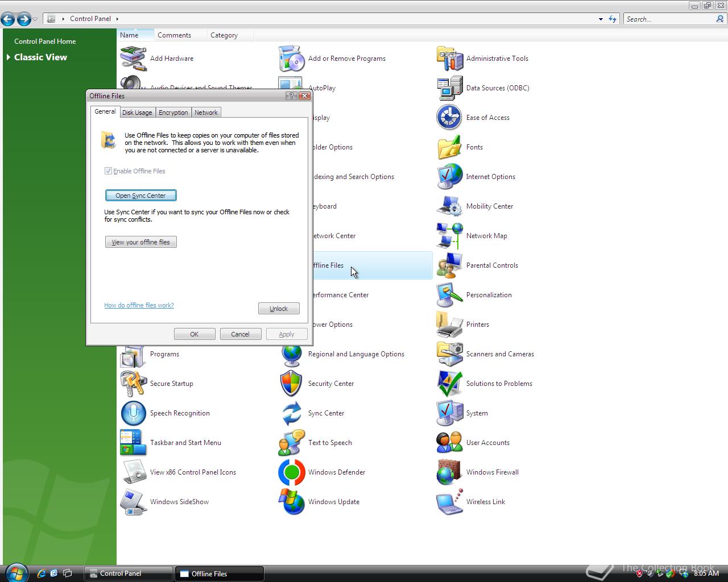
Task: Open the Internet Options icon
Action: coord(449,177)
